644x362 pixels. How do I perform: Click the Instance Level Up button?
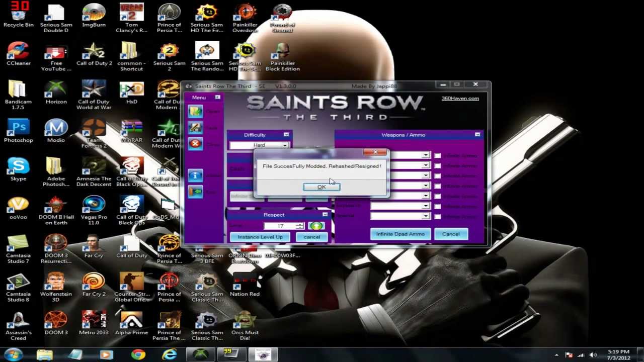[260, 237]
